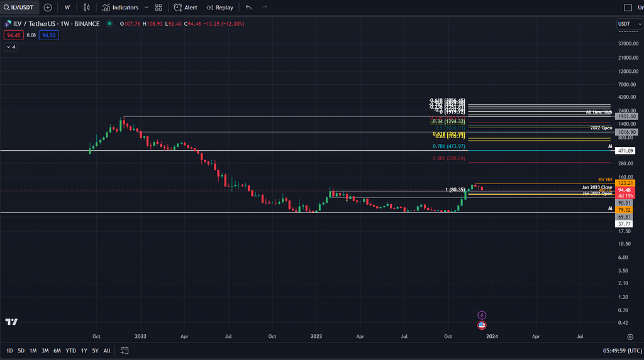Change the candlestick chart style
644x360 pixels.
pyautogui.click(x=86, y=8)
